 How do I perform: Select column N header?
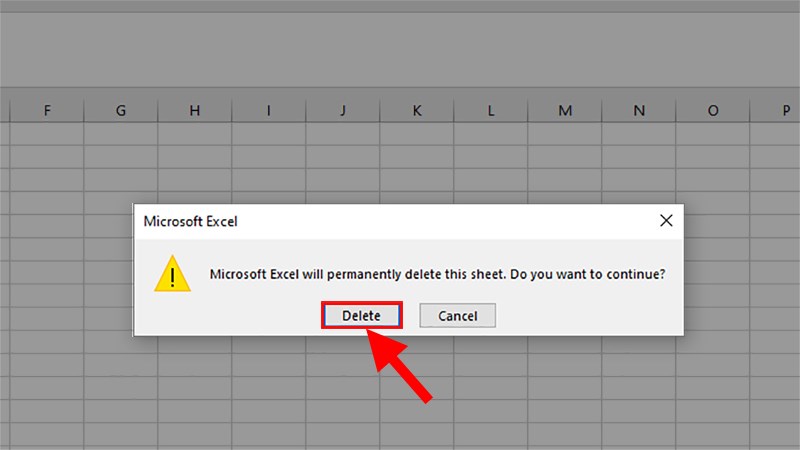click(639, 110)
